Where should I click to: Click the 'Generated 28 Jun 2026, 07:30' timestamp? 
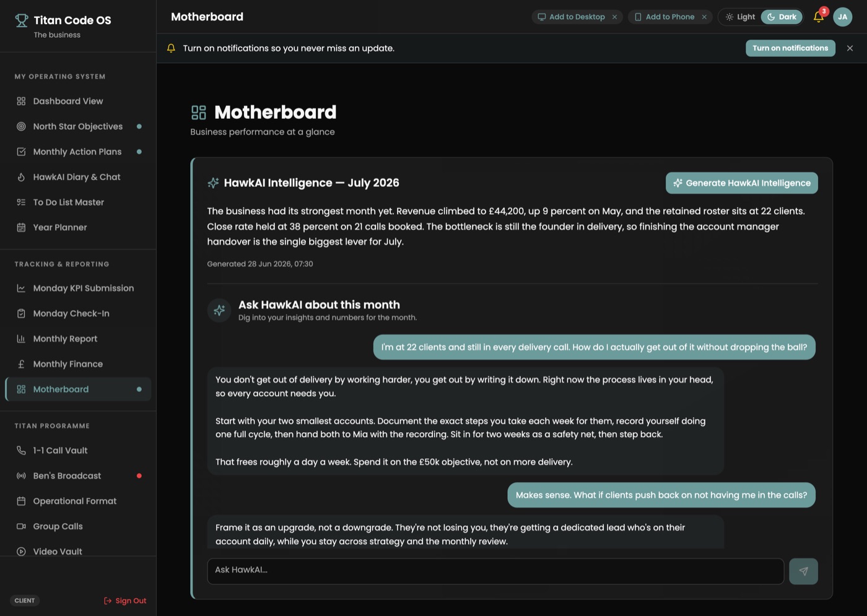[x=260, y=264]
